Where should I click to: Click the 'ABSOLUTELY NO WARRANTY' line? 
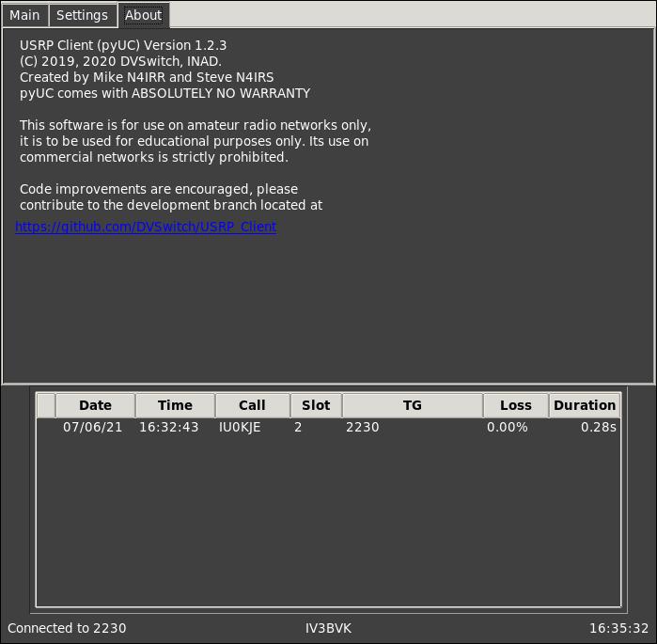(164, 93)
